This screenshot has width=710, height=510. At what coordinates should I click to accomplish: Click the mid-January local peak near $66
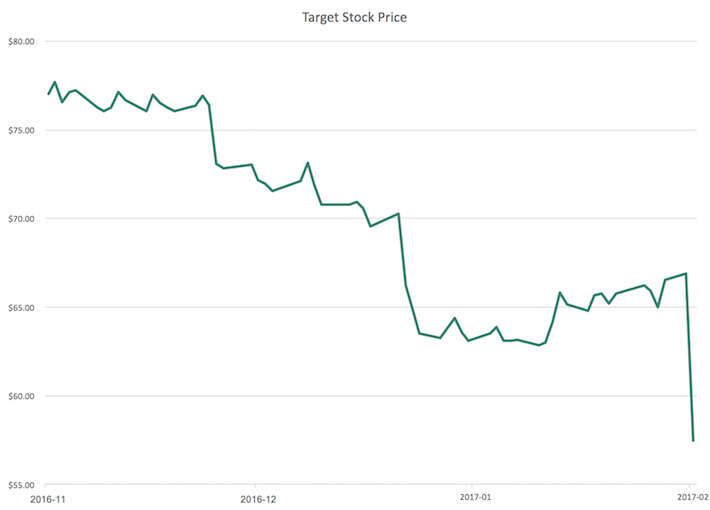pyautogui.click(x=560, y=292)
